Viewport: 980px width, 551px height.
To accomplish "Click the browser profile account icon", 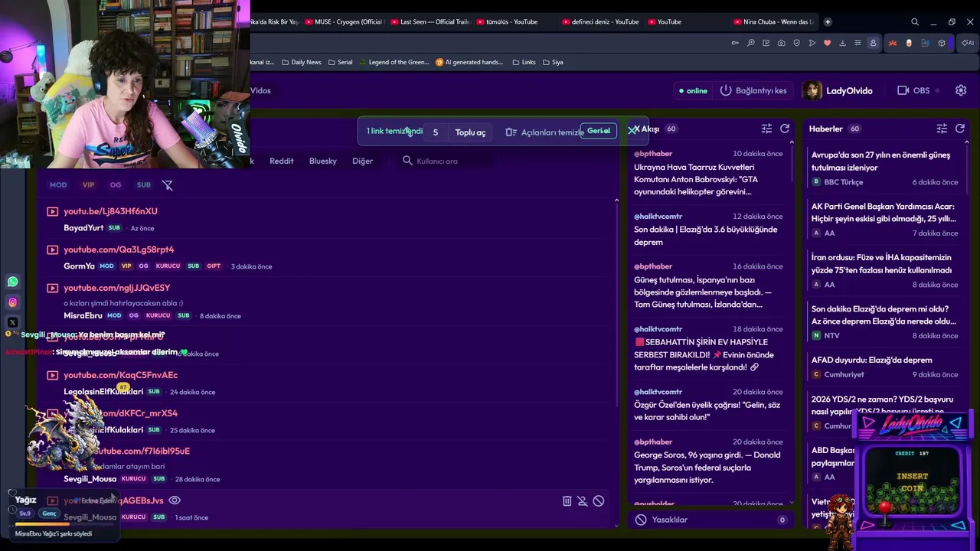I will pyautogui.click(x=873, y=43).
